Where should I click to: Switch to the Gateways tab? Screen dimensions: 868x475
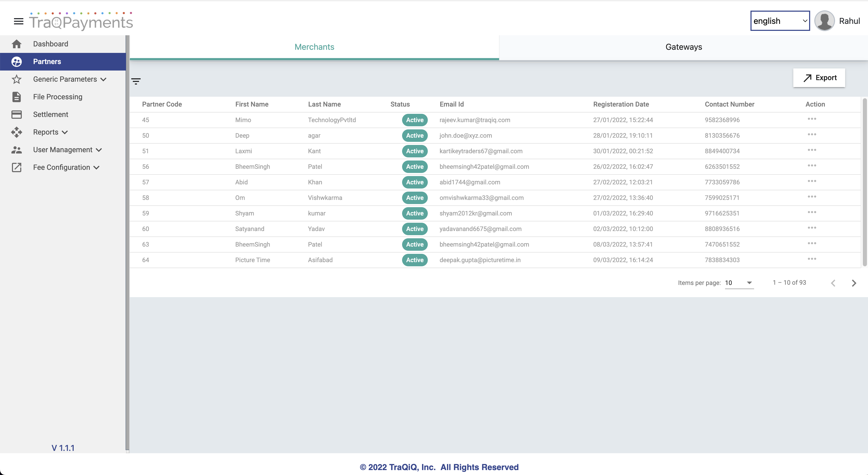click(683, 47)
